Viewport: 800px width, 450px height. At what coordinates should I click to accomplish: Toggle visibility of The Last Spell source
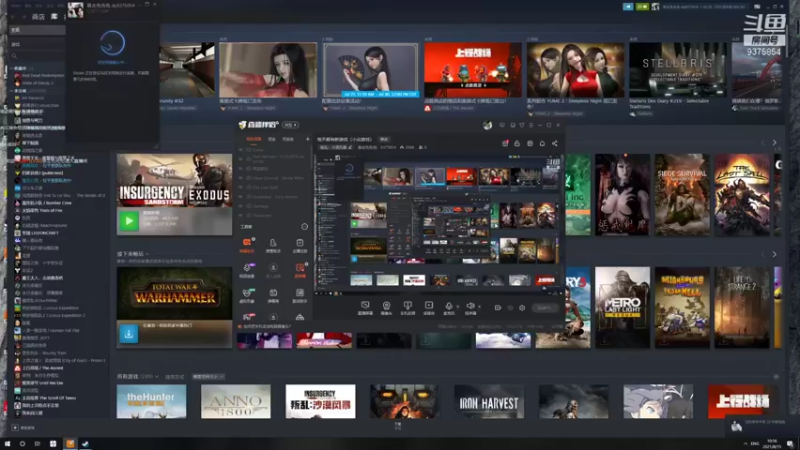241,187
